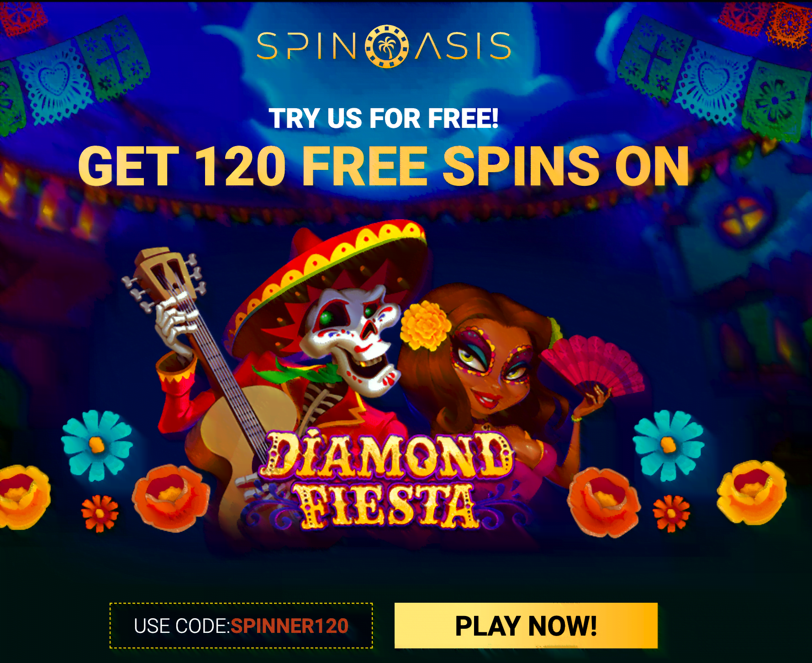Image resolution: width=812 pixels, height=663 pixels.
Task: Click the small red daisy bottom left
Action: pyautogui.click(x=100, y=513)
